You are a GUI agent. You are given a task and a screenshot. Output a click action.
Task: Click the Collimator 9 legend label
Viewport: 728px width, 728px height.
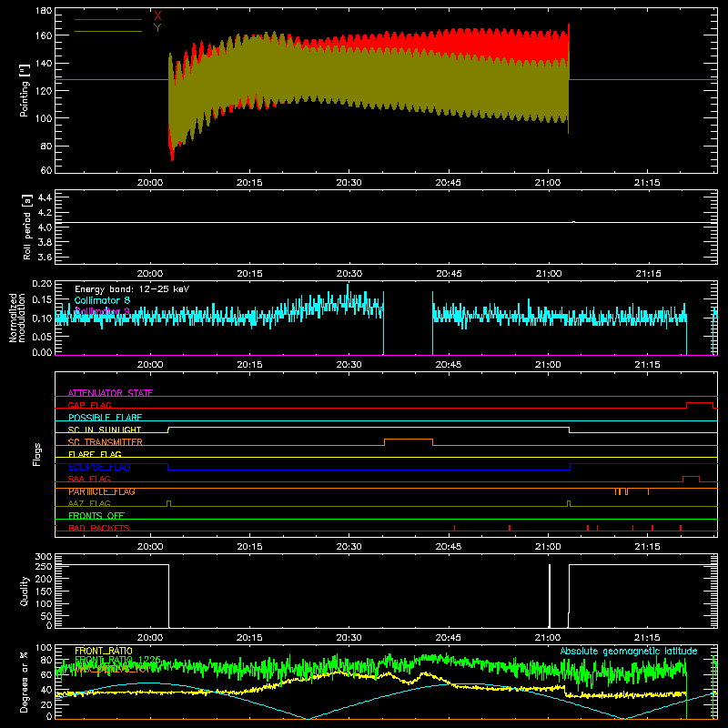(x=102, y=311)
